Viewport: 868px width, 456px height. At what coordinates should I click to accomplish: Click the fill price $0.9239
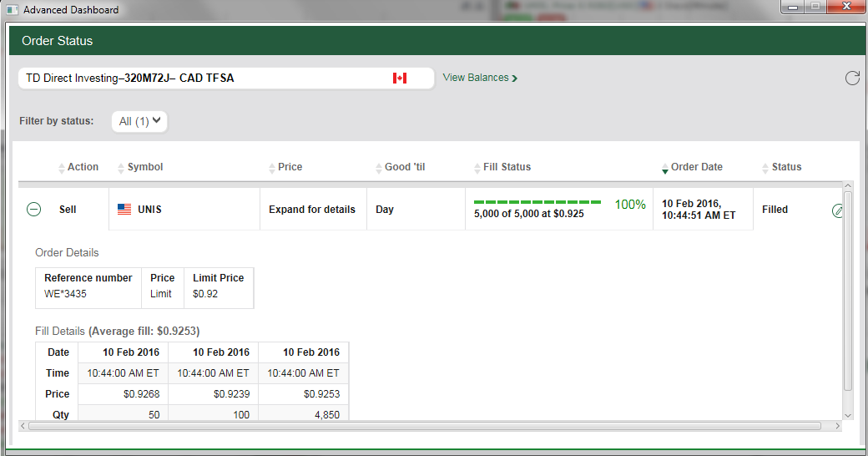tap(231, 394)
